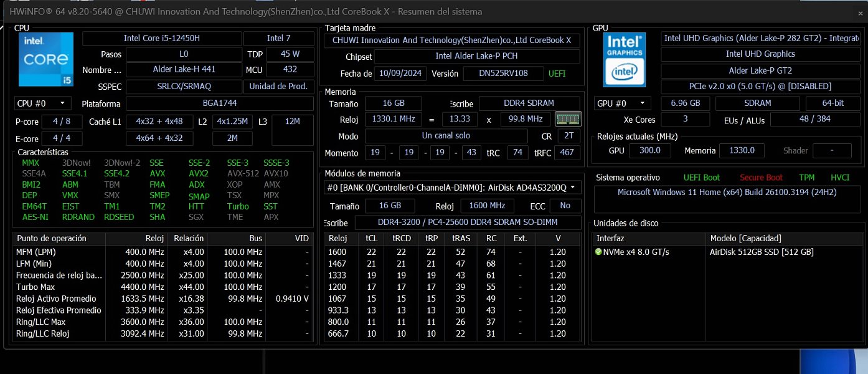Screen dimensions: 868x374
Task: Click the PCIe v2.0 x0 DISABLED field
Action: (x=760, y=86)
